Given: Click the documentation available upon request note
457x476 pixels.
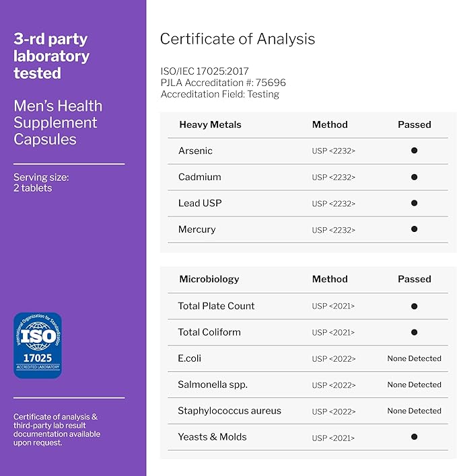Looking at the screenshot, I should point(57,430).
